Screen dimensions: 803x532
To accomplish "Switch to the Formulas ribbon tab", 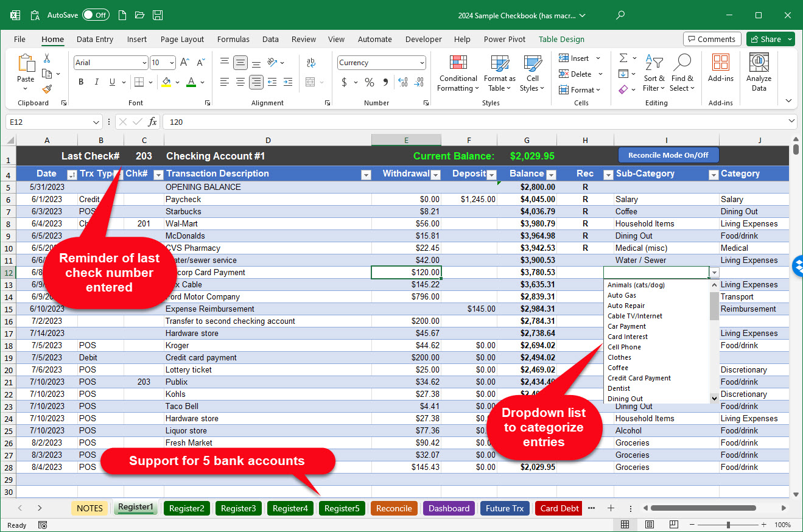I will click(233, 39).
